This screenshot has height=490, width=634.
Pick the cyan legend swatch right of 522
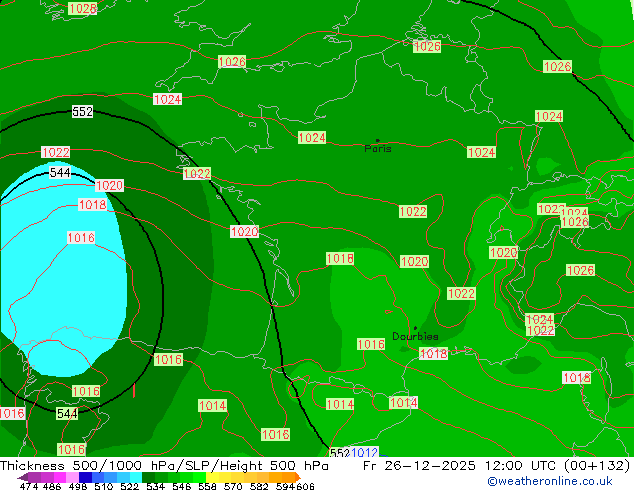136,477
